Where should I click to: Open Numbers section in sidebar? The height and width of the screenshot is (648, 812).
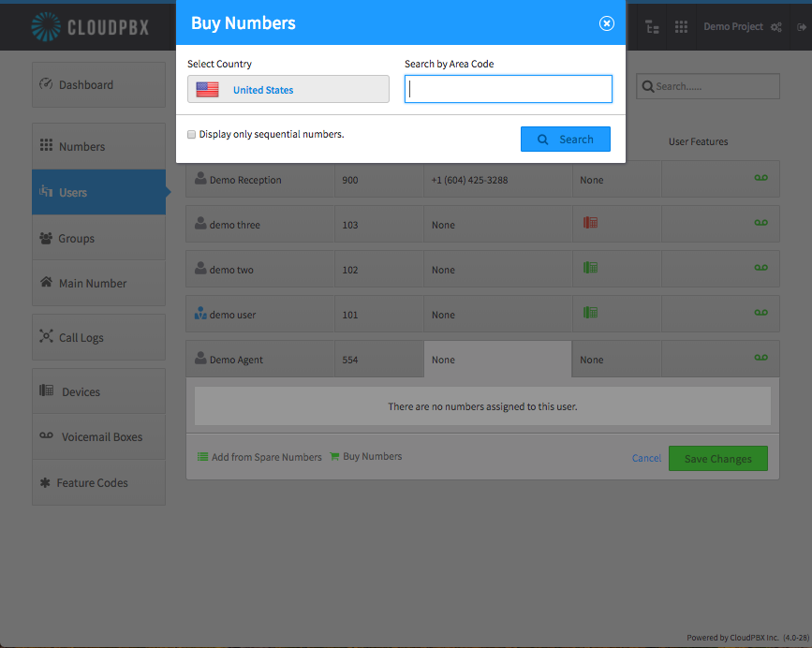98,146
